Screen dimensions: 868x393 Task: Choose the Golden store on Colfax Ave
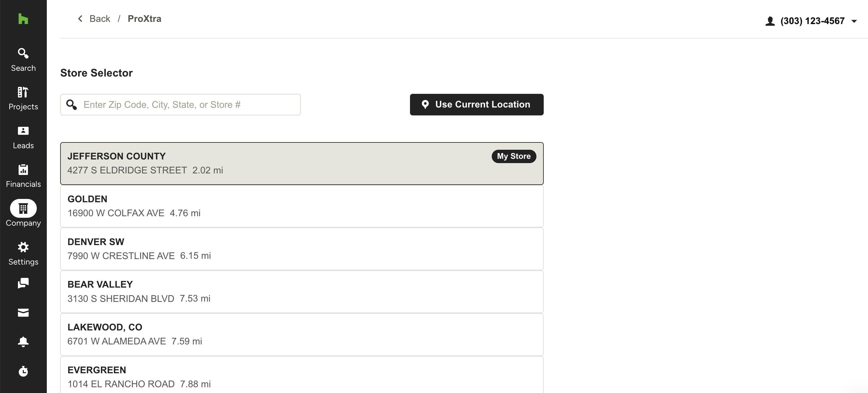[301, 206]
